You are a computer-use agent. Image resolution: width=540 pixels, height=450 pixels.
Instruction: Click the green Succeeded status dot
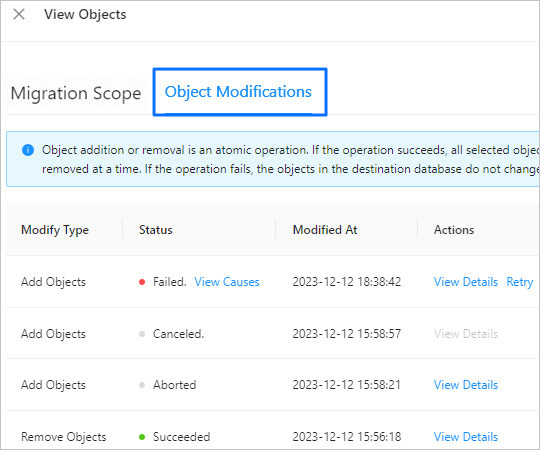pyautogui.click(x=142, y=437)
